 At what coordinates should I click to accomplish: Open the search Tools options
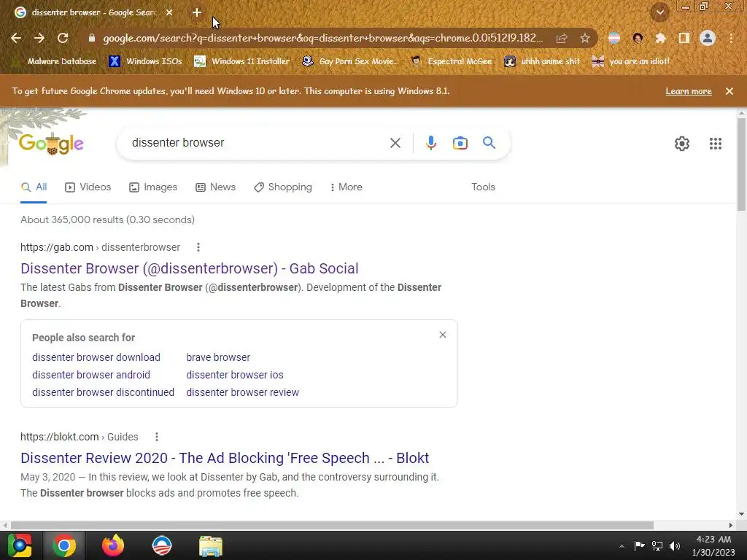pyautogui.click(x=483, y=187)
